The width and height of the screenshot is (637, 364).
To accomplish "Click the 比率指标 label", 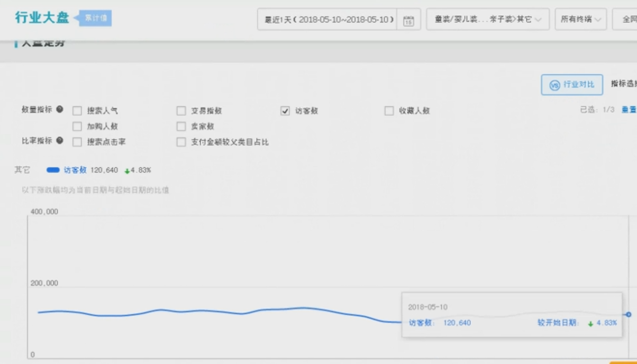I will [x=37, y=141].
